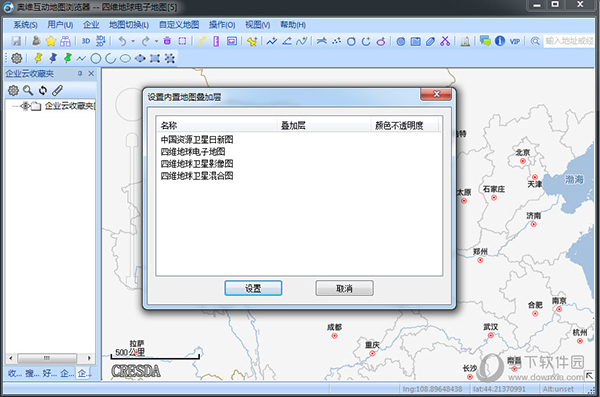Click the binoculars search icon
The height and width of the screenshot is (397, 600).
(65, 41)
